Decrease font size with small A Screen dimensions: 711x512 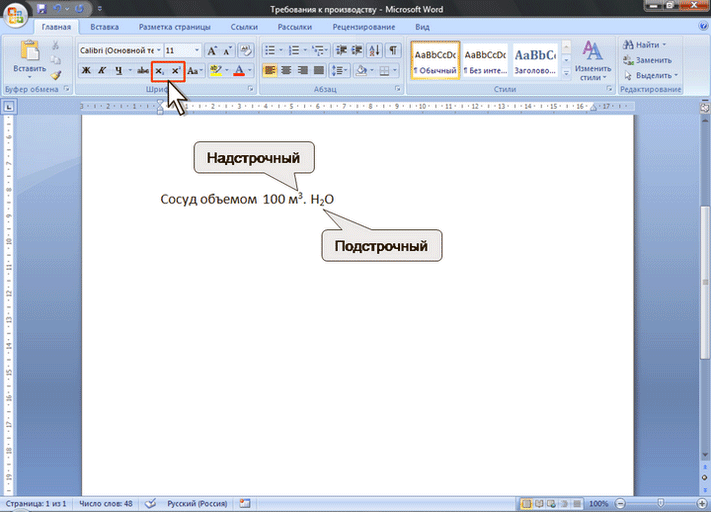click(x=227, y=50)
